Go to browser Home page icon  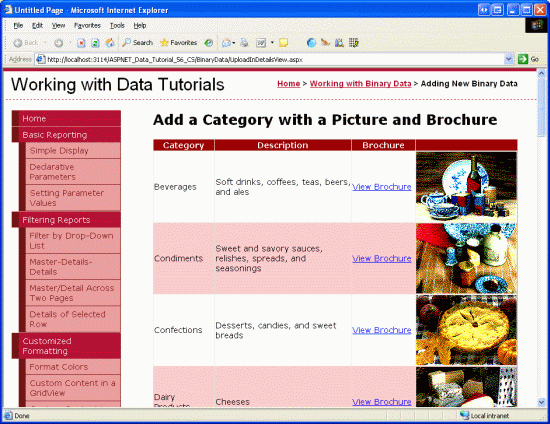click(110, 43)
